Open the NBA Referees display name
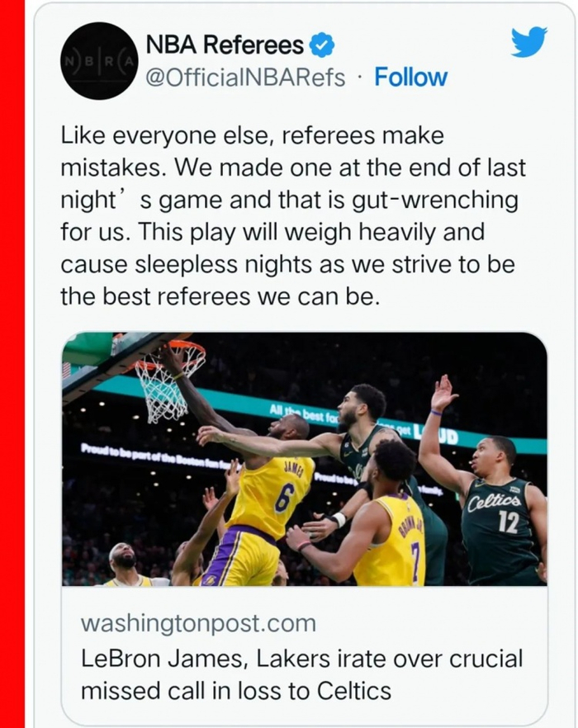The height and width of the screenshot is (728, 578). point(225,44)
